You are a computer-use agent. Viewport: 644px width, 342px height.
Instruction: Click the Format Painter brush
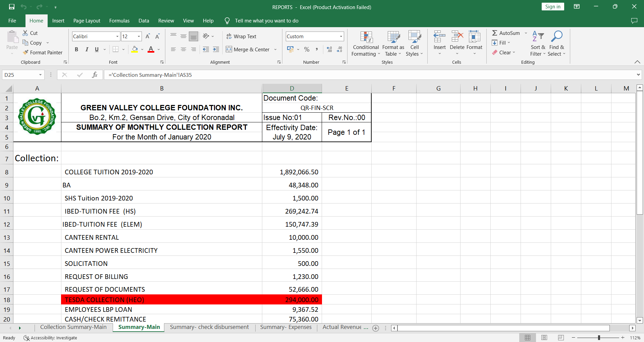25,52
